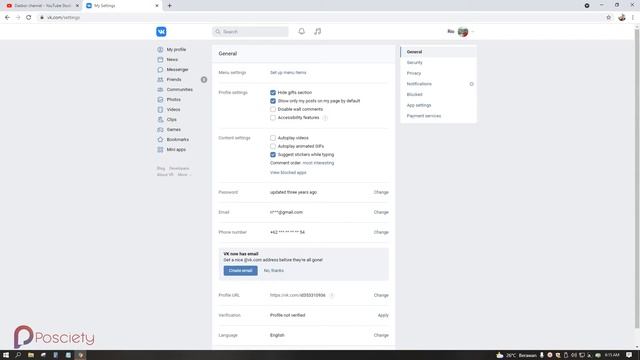Click My profile sidebar icon
The height and width of the screenshot is (360, 640).
point(160,49)
